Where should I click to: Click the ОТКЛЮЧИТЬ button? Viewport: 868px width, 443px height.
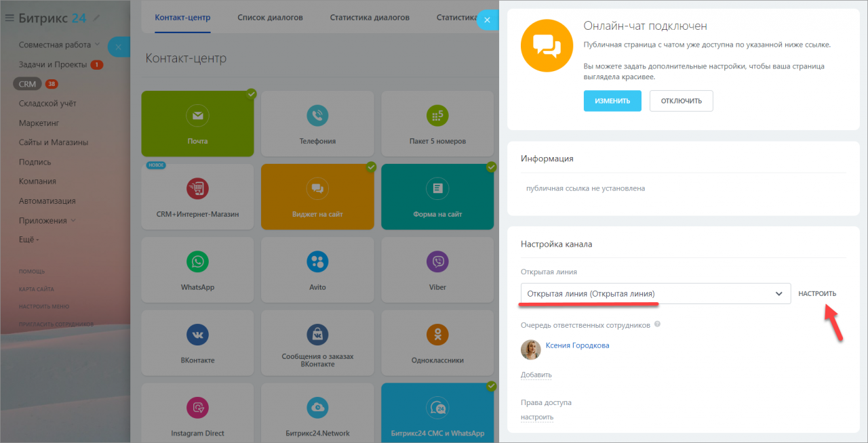pos(682,101)
